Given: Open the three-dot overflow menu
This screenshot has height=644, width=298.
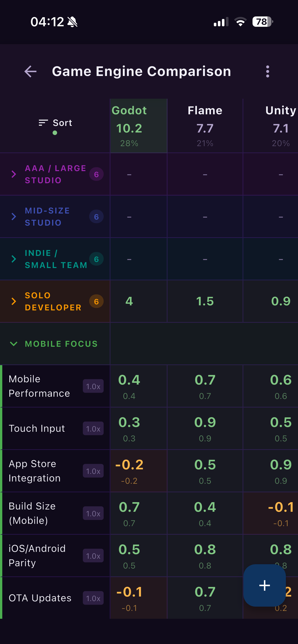Looking at the screenshot, I should [x=268, y=71].
